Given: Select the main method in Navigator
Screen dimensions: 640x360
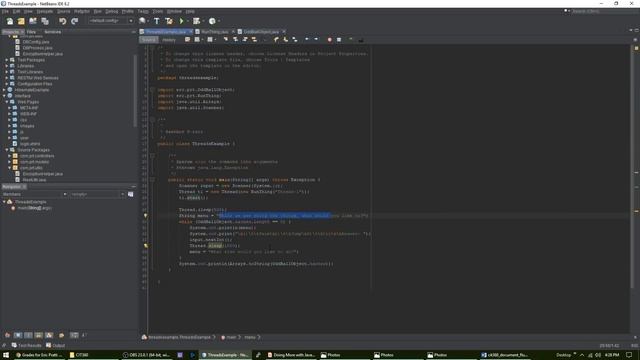Looking at the screenshot, I should 34,208.
